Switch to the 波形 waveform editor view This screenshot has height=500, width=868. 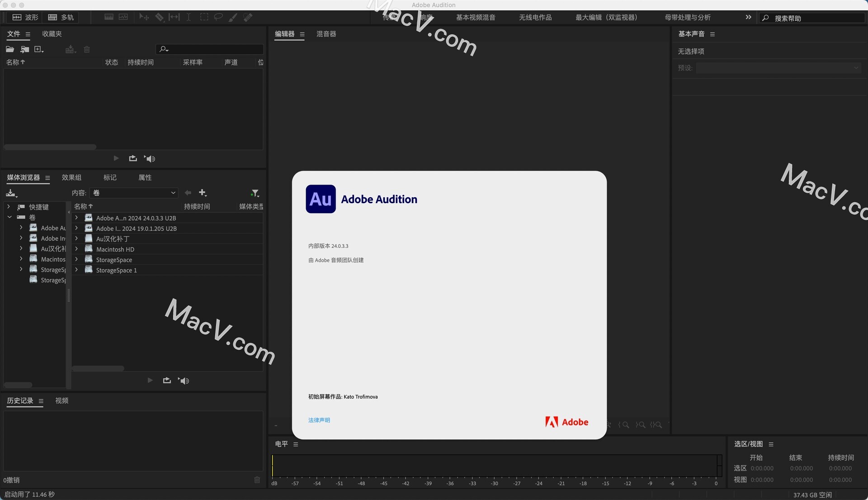[x=25, y=17]
